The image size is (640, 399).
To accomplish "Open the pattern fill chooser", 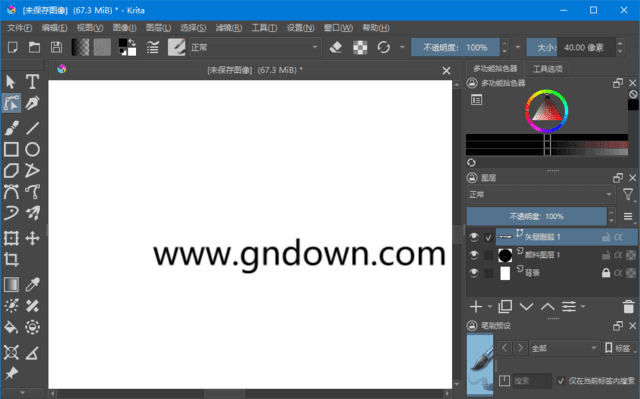I will (102, 47).
